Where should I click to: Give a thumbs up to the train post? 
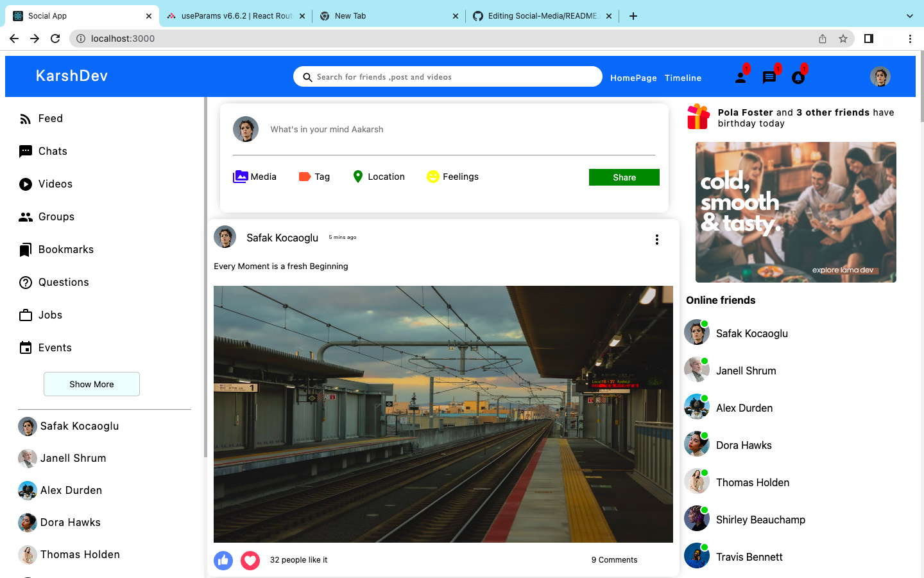pos(223,560)
